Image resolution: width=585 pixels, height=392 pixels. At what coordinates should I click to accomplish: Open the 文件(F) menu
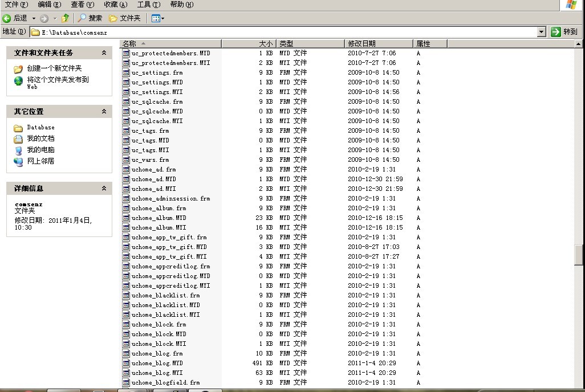pyautogui.click(x=17, y=5)
